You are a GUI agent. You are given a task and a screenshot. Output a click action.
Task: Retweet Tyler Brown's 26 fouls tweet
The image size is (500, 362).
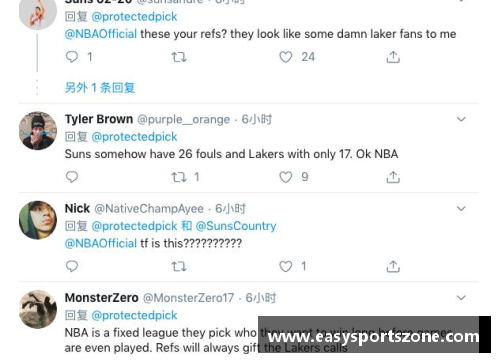(x=179, y=177)
